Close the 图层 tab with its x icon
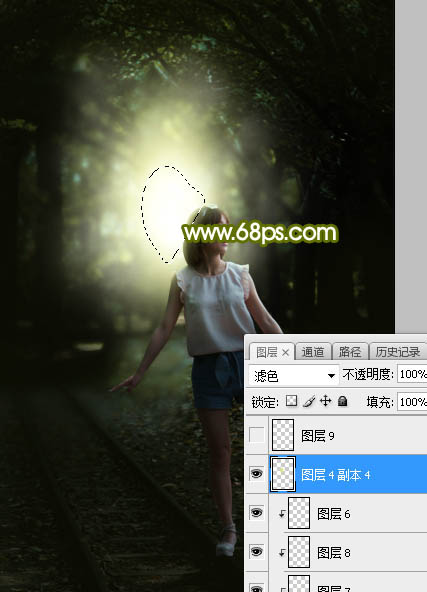The image size is (427, 592). [x=286, y=353]
